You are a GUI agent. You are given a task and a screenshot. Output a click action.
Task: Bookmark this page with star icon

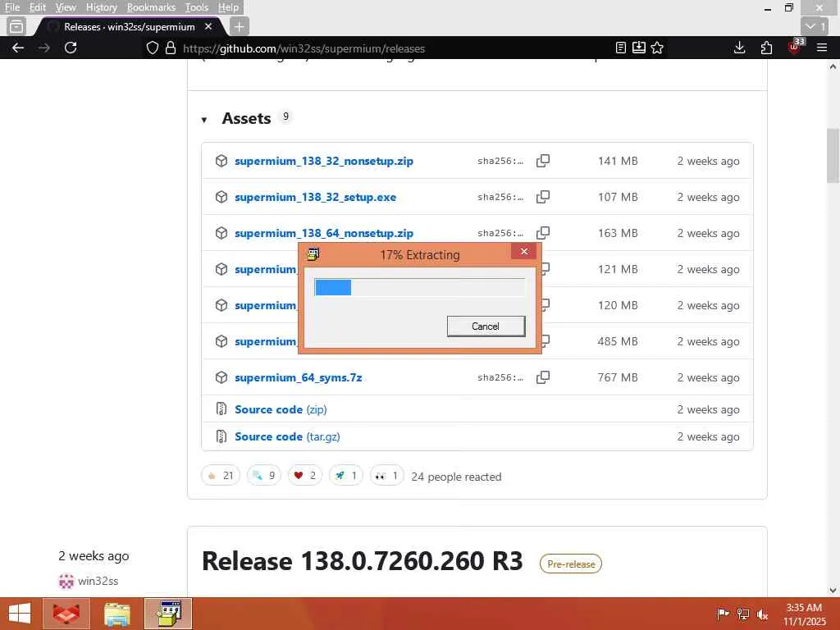(657, 48)
